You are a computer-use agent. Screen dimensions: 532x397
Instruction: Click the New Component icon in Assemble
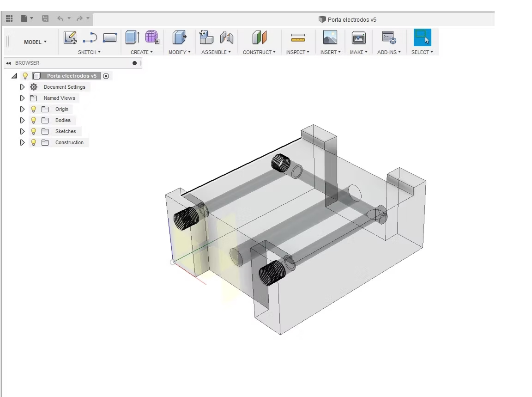[x=206, y=37]
